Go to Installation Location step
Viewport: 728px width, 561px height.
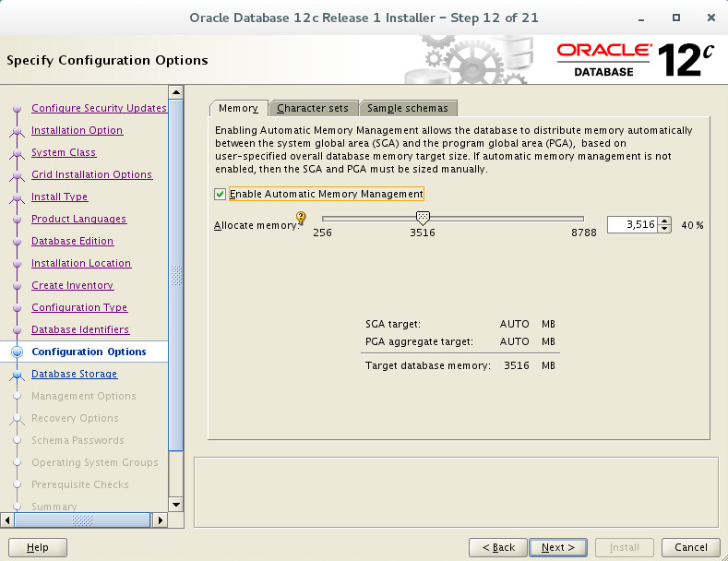click(81, 263)
